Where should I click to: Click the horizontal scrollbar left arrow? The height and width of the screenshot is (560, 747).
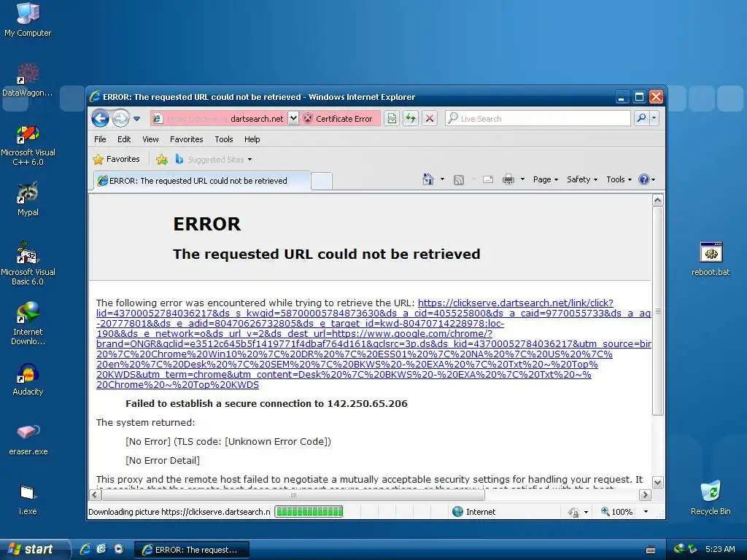[x=94, y=495]
